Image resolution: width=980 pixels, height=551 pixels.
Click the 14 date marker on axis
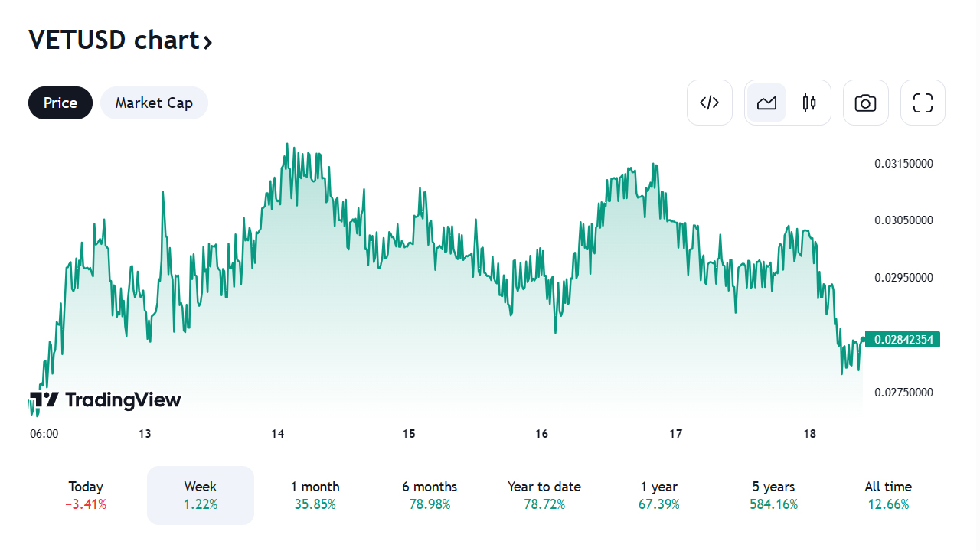pyautogui.click(x=277, y=434)
